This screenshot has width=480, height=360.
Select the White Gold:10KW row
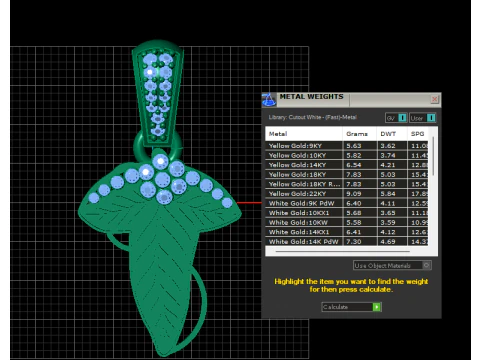click(x=347, y=222)
